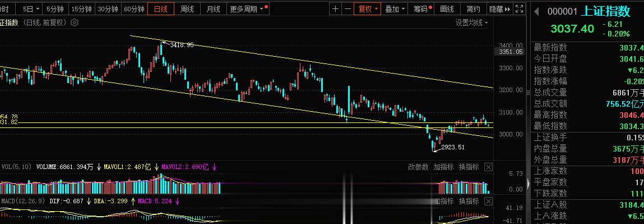Click the 上证指数 title in side panel

click(x=606, y=11)
